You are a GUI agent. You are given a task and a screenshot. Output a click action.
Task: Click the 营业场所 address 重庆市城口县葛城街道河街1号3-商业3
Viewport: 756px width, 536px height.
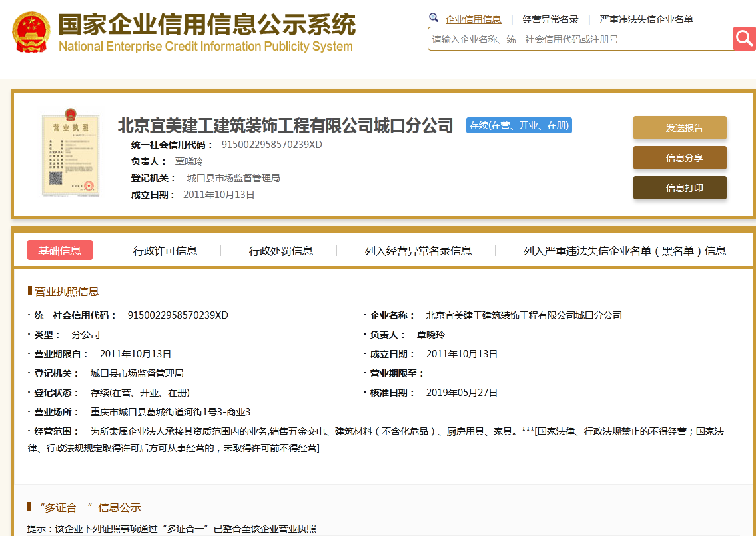171,412
